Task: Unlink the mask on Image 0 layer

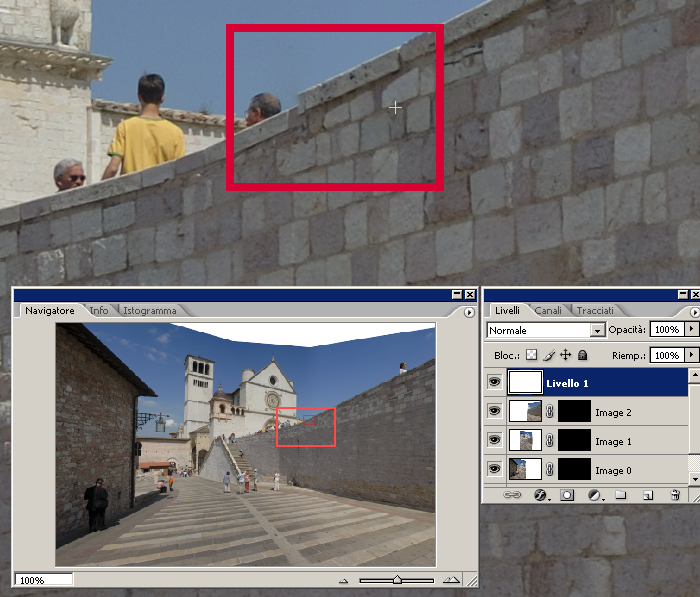Action: click(550, 470)
